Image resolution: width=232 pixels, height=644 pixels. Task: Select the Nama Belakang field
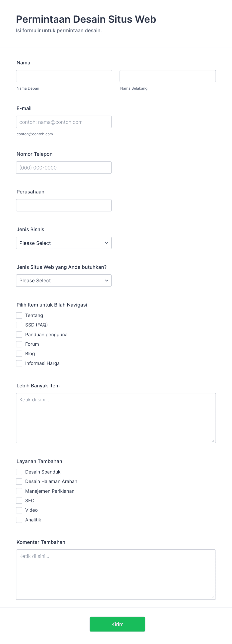[168, 76]
